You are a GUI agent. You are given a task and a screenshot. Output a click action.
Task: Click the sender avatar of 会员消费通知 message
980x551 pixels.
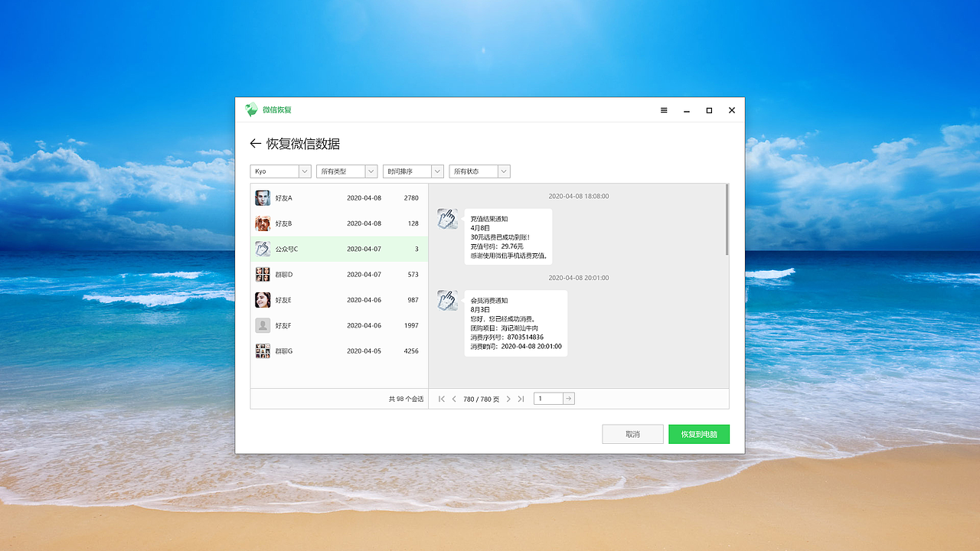448,300
